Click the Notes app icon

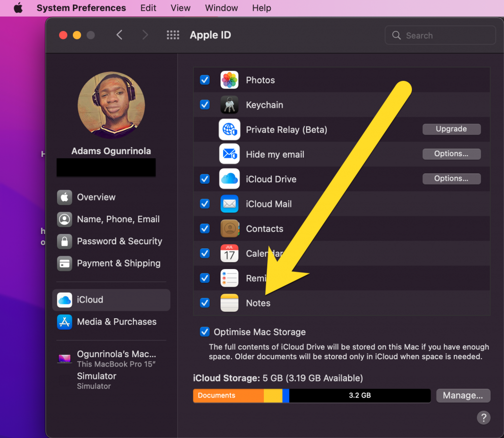pyautogui.click(x=229, y=303)
